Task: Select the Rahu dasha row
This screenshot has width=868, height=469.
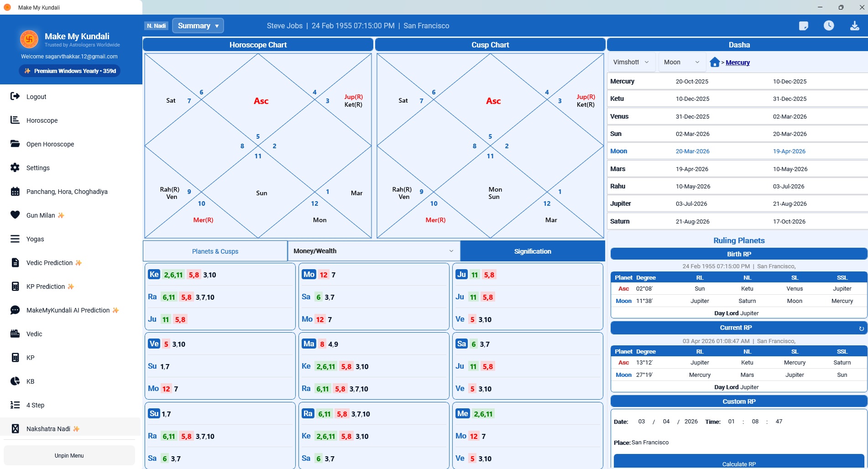Action: 737,186
